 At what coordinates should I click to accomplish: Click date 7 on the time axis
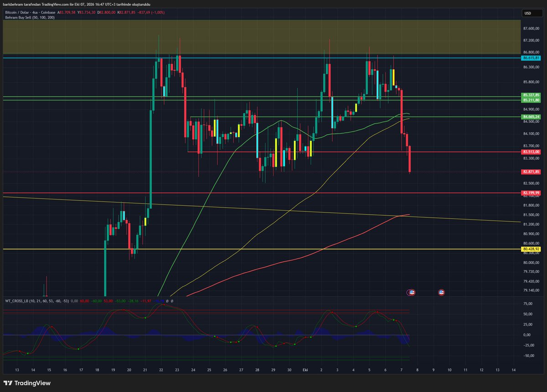point(402,370)
